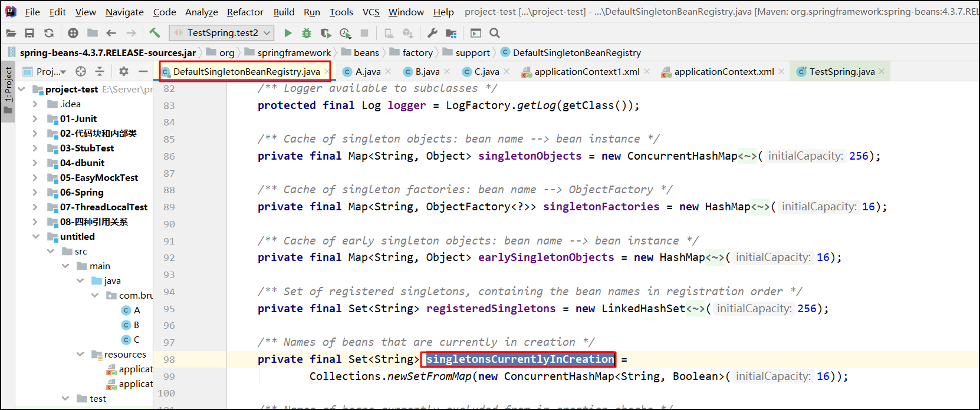Open Search Everywhere magnifier icon
This screenshot has width=980, height=410.
pos(495,33)
